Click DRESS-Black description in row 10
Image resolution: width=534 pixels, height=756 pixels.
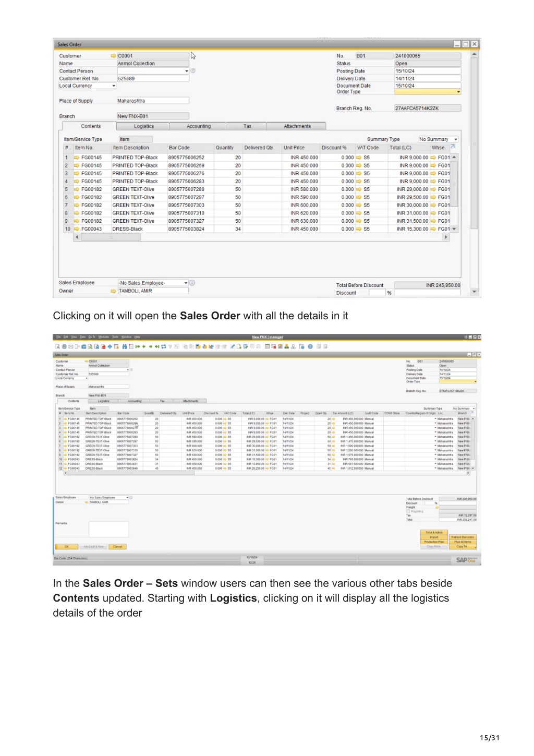pyautogui.click(x=139, y=229)
